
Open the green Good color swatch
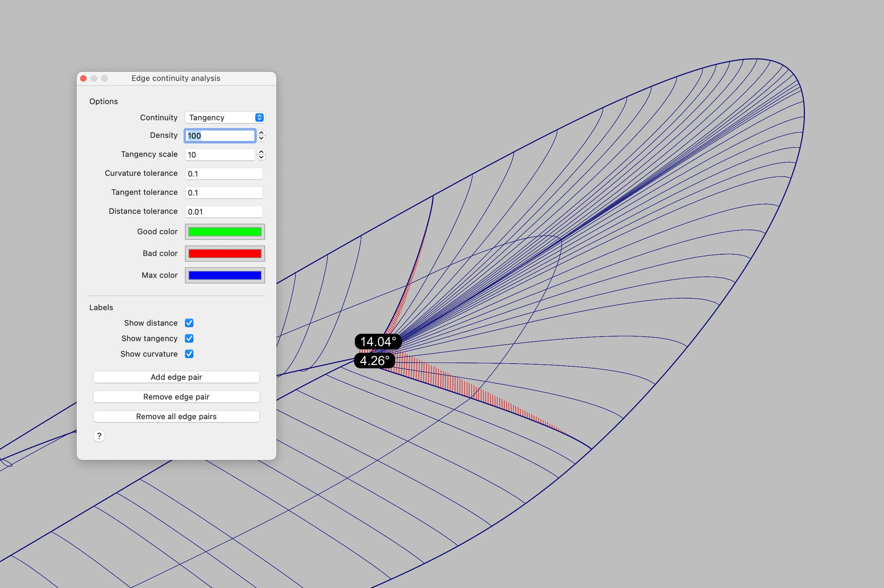click(x=225, y=232)
